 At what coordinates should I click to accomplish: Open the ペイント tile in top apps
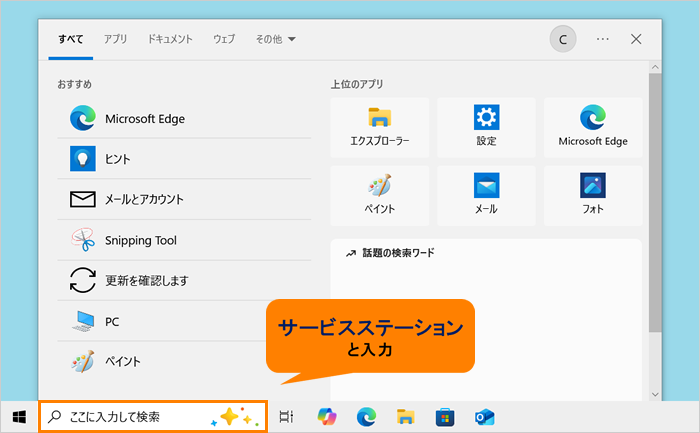[x=379, y=196]
